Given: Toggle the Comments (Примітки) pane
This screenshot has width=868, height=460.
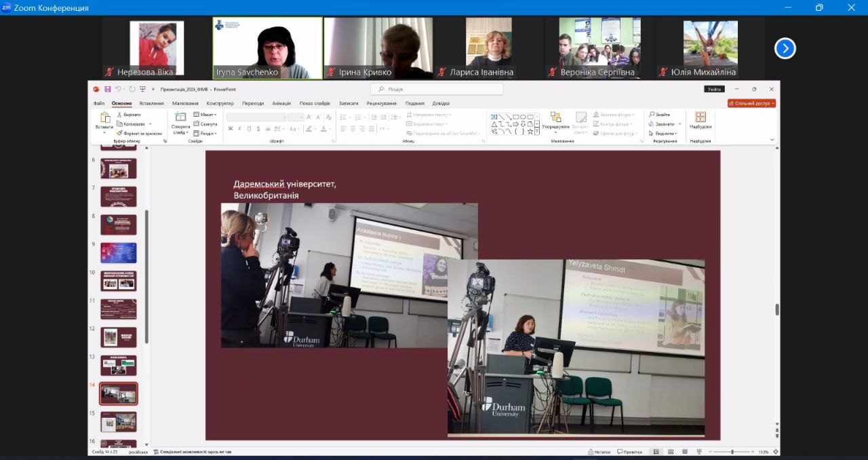Looking at the screenshot, I should pyautogui.click(x=629, y=452).
